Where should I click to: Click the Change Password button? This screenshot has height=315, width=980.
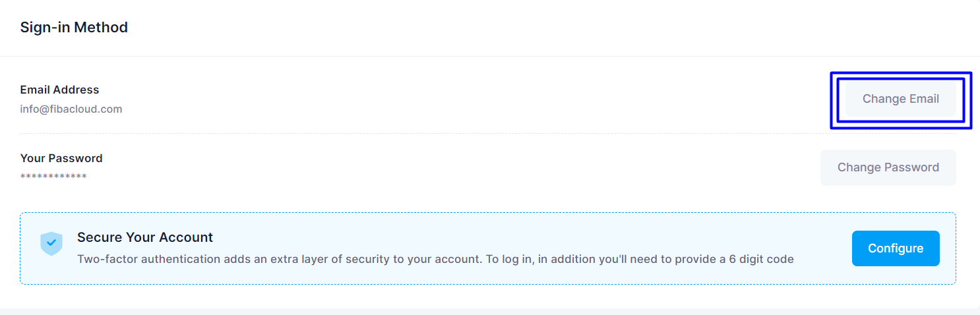click(888, 167)
